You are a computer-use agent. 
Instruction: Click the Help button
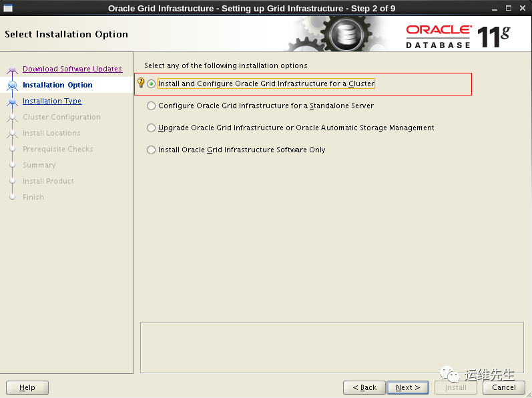point(27,387)
